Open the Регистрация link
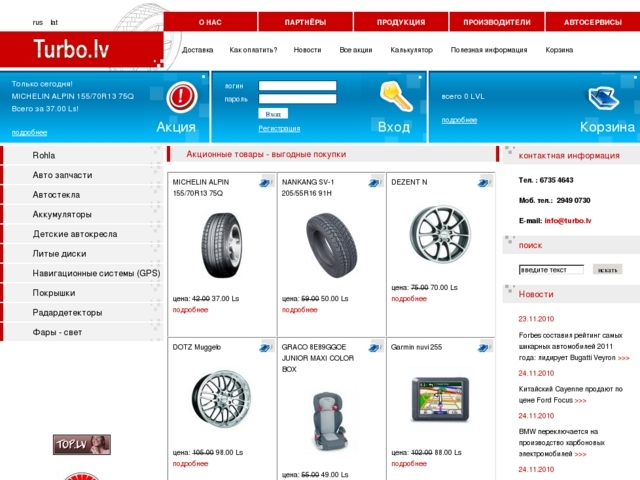This screenshot has width=640, height=480. point(279,129)
